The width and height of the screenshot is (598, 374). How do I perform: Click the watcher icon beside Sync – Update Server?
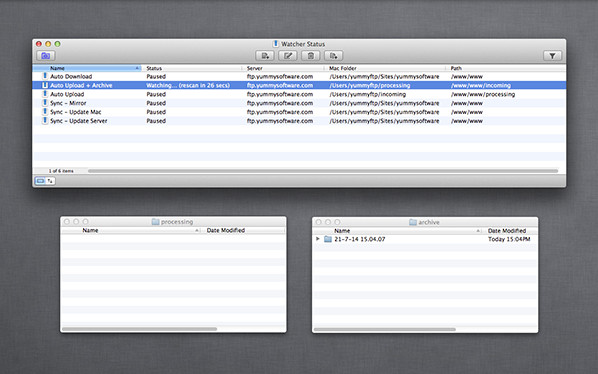click(45, 120)
